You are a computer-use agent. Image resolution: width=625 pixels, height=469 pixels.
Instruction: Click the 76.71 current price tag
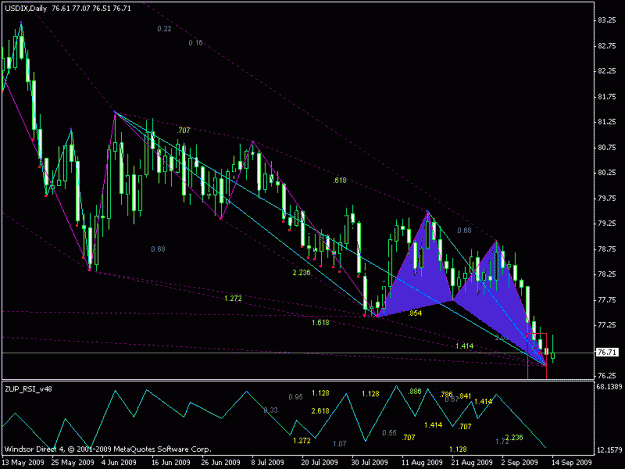607,352
